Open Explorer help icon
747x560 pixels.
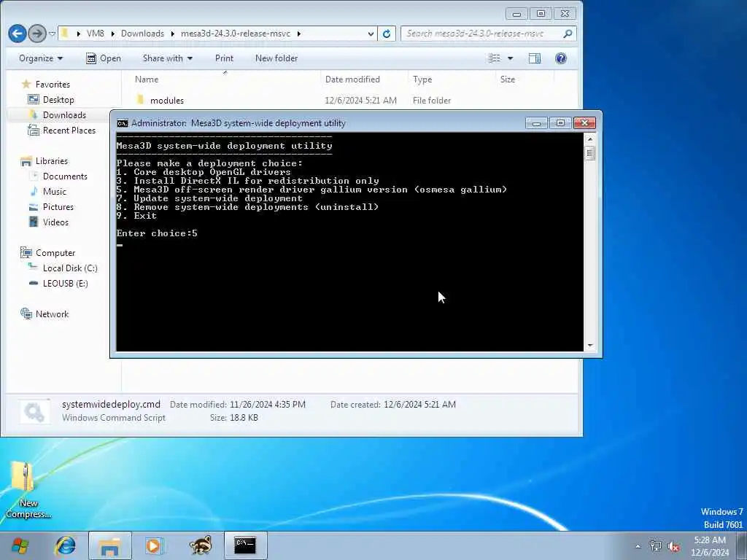coord(561,58)
